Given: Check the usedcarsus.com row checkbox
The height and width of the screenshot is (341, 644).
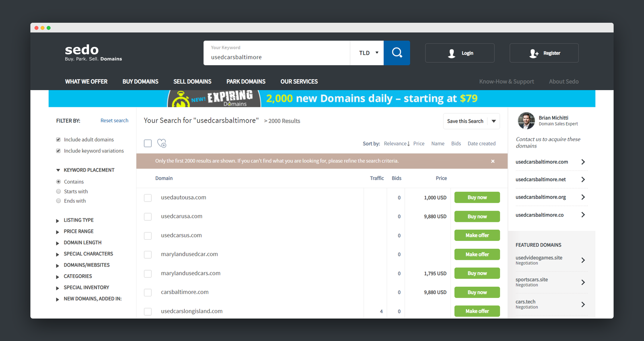Looking at the screenshot, I should 148,236.
